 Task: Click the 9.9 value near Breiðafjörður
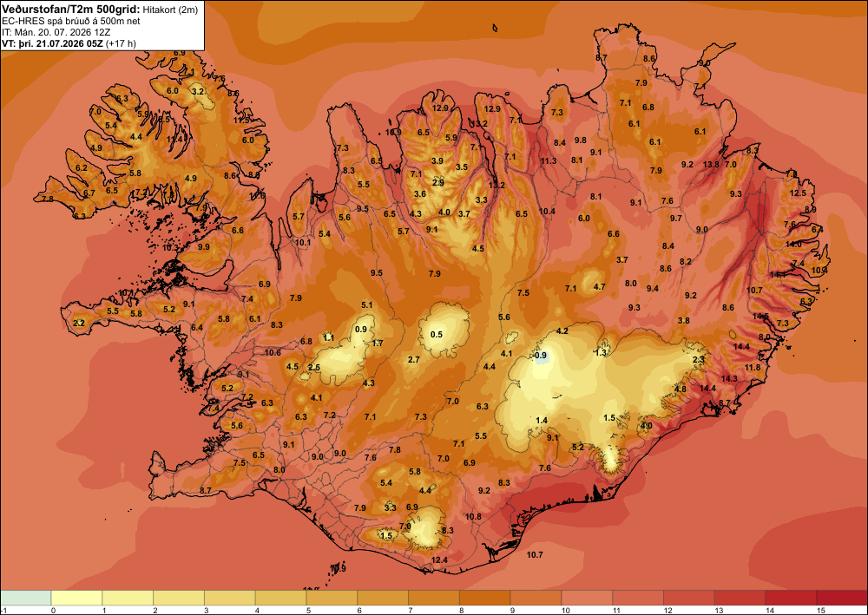tap(204, 246)
